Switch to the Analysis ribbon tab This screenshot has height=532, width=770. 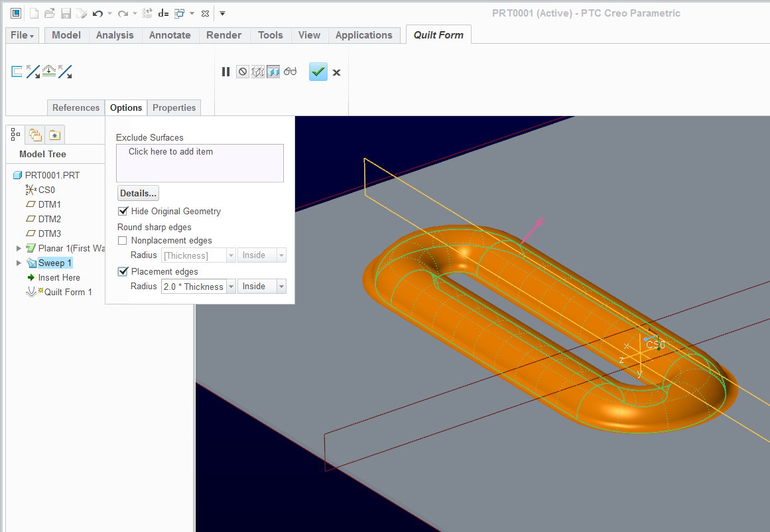click(115, 35)
